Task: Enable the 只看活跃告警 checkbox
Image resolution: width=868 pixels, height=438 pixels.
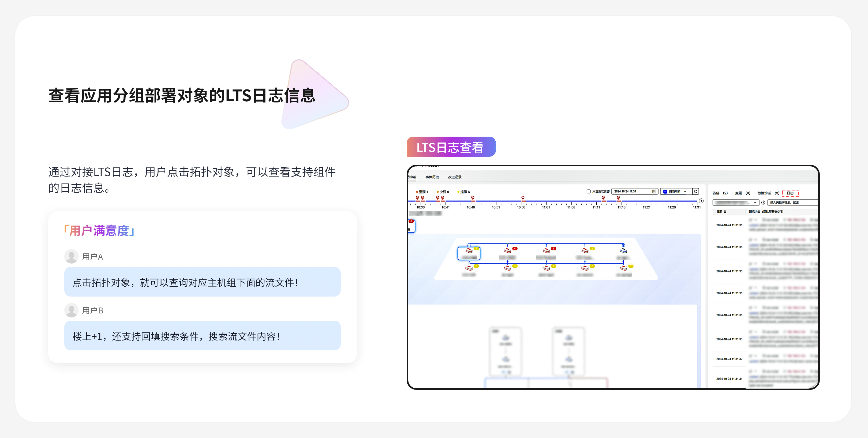Action: (x=589, y=191)
